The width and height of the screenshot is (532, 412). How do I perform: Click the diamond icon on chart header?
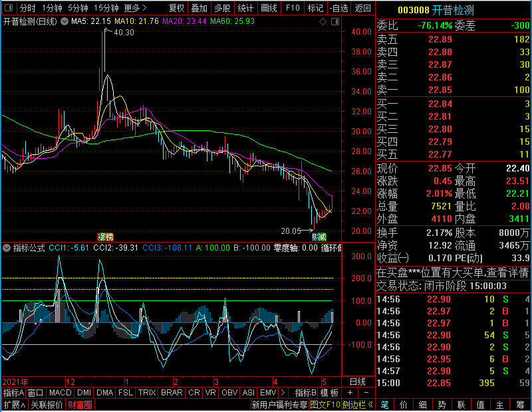coord(323,22)
